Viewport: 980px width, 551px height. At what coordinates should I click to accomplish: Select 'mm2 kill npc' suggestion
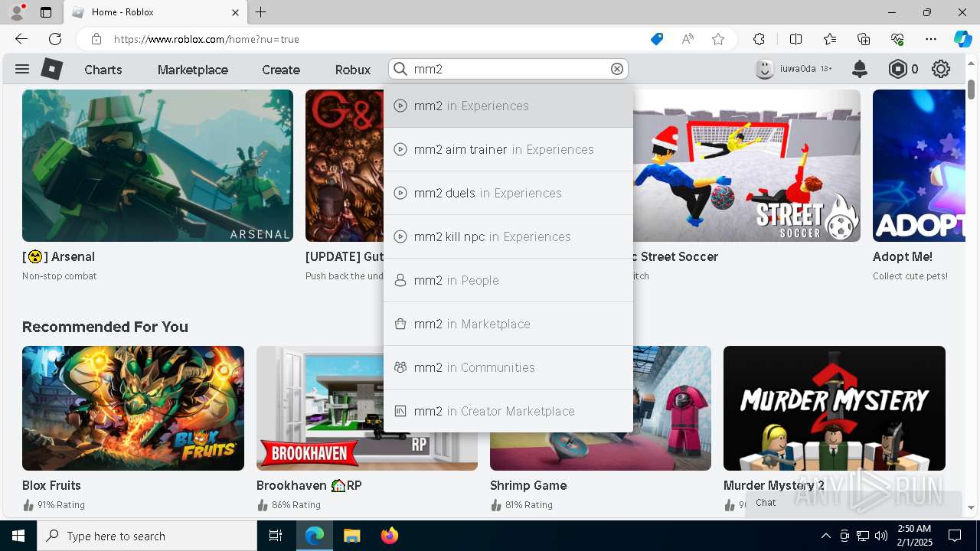click(508, 236)
